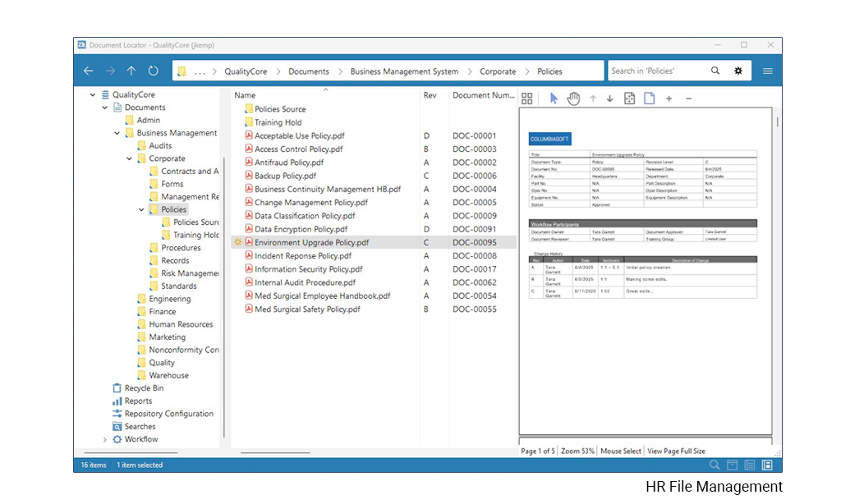Click the refresh icon in navigation bar
The height and width of the screenshot is (504, 841).
tap(154, 71)
